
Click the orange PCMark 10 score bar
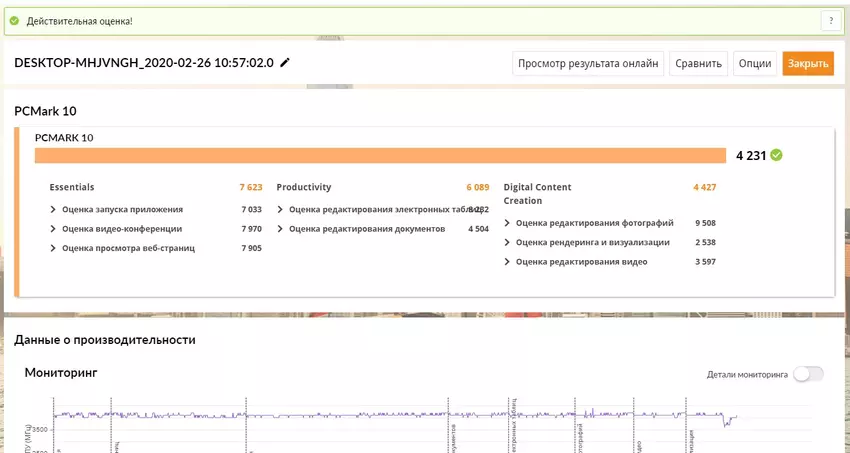(380, 155)
